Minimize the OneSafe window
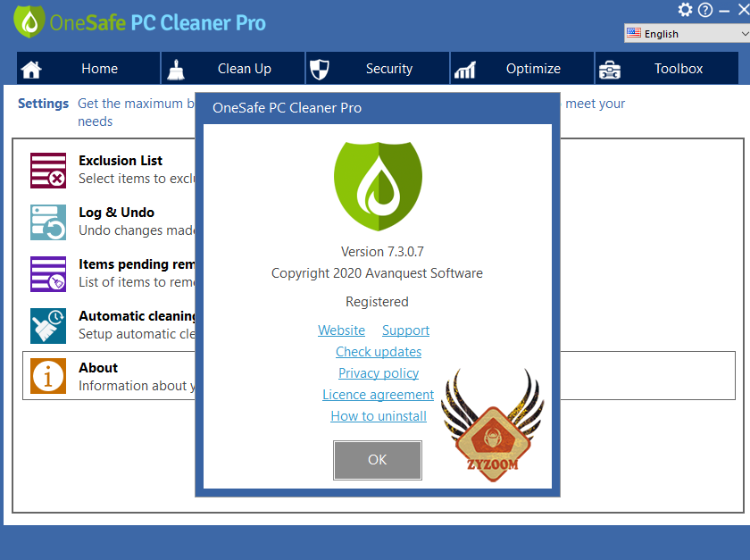Screen dimensions: 750x560 tap(724, 11)
